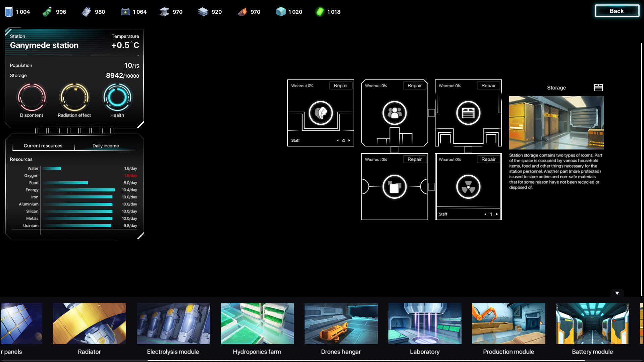Screen dimensions: 644x362
Task: Click Repair on the farm module
Action: point(340,85)
